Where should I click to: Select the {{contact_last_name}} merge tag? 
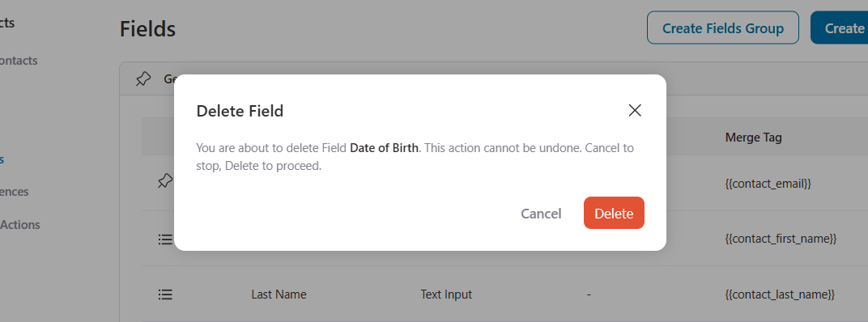click(780, 294)
